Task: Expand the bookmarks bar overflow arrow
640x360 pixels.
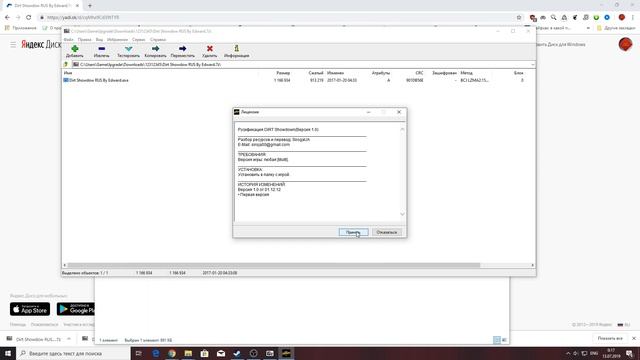Action: coord(588,28)
